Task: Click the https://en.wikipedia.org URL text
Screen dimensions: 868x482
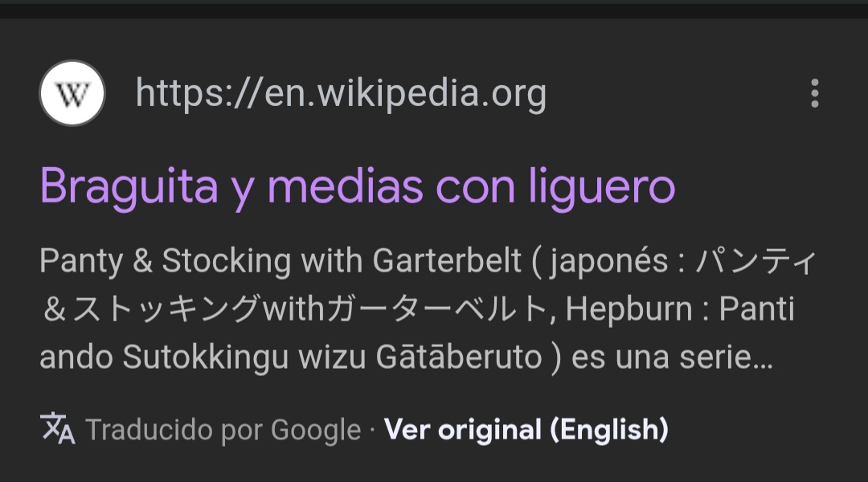Action: click(x=341, y=93)
